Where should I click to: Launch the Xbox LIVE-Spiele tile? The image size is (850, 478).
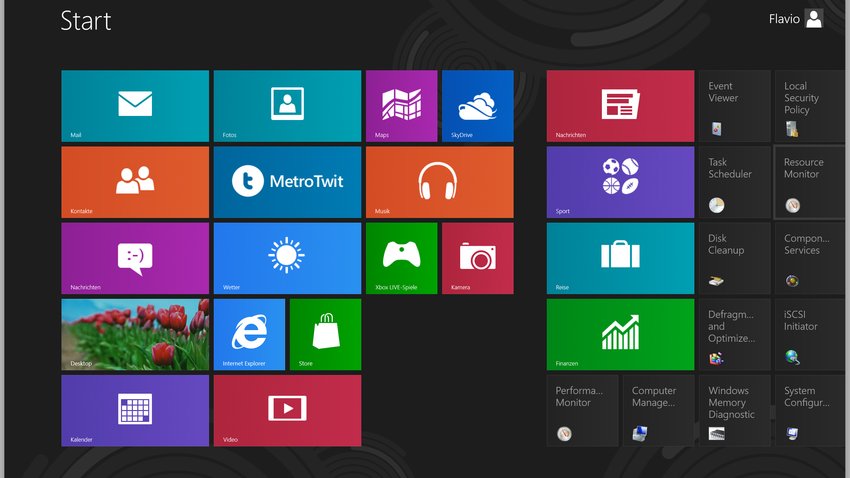402,259
